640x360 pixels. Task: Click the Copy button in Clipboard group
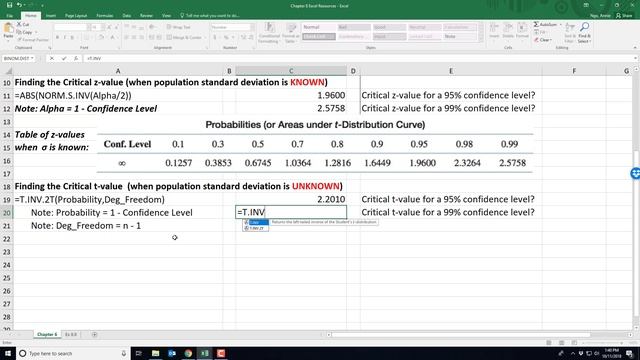[25, 32]
